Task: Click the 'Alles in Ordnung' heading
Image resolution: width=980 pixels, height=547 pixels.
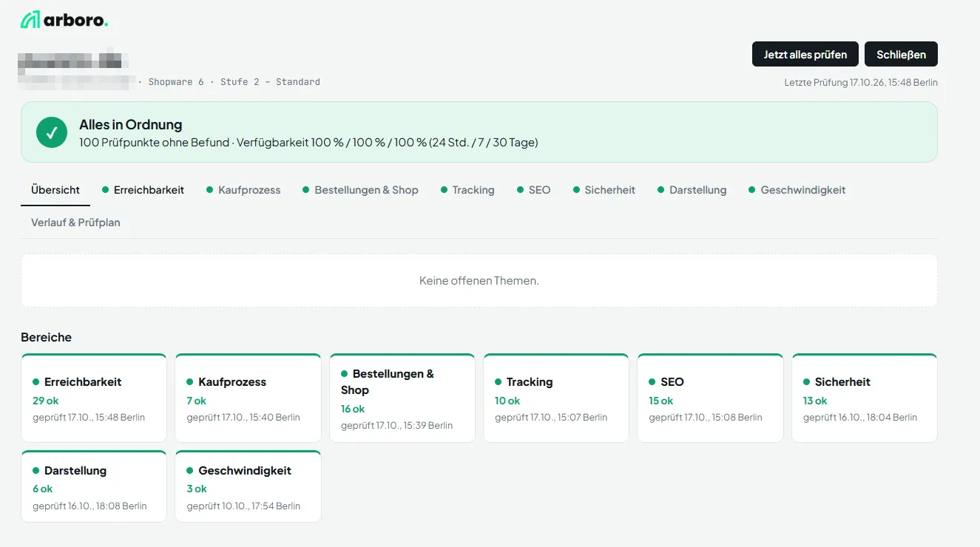Action: coord(131,125)
